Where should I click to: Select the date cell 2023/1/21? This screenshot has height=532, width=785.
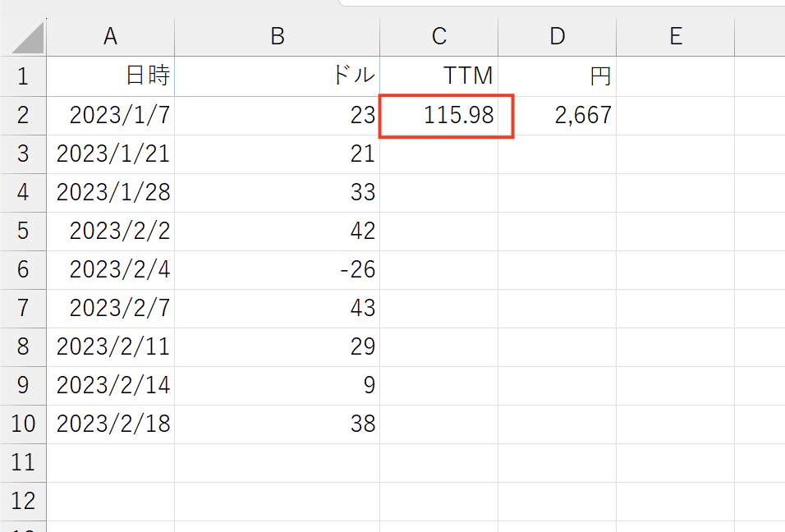click(110, 154)
